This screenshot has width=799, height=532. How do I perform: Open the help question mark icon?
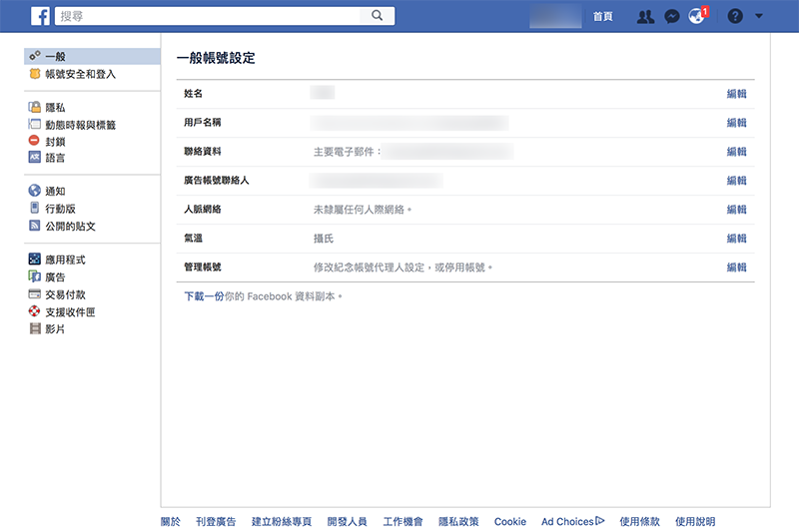736,17
